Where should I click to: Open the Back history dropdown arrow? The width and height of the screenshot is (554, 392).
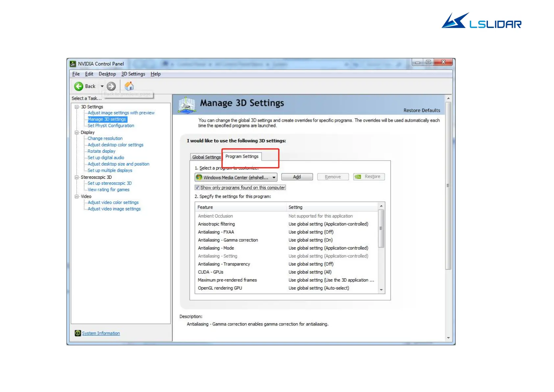pos(102,86)
